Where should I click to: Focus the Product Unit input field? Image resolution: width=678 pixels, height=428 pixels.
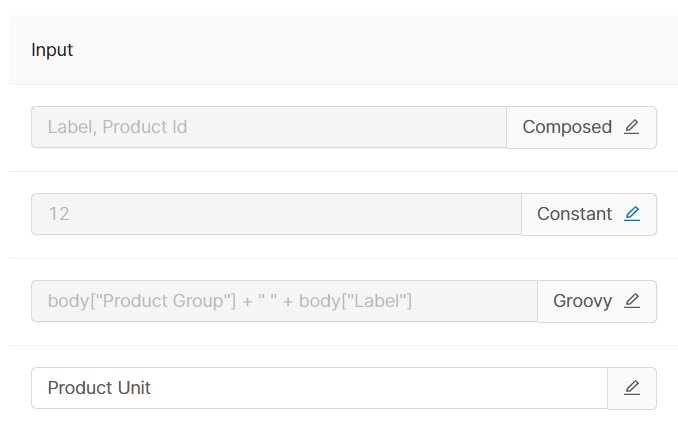click(318, 388)
